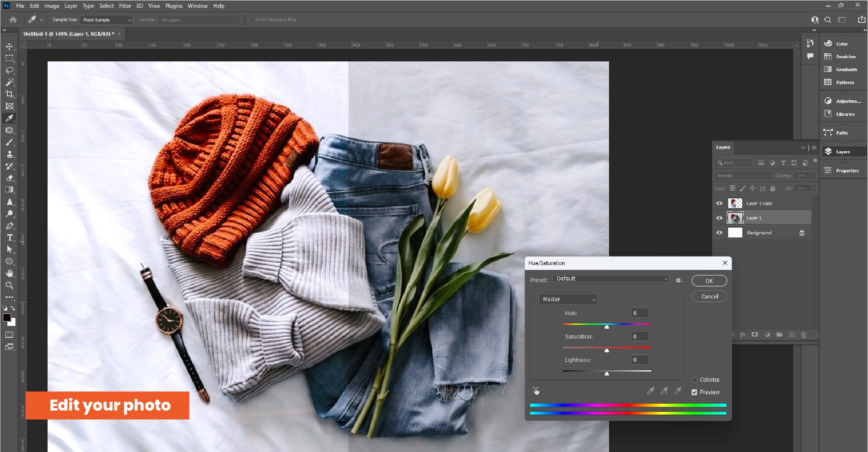Click the on-image adjustment hand tool

coord(536,391)
